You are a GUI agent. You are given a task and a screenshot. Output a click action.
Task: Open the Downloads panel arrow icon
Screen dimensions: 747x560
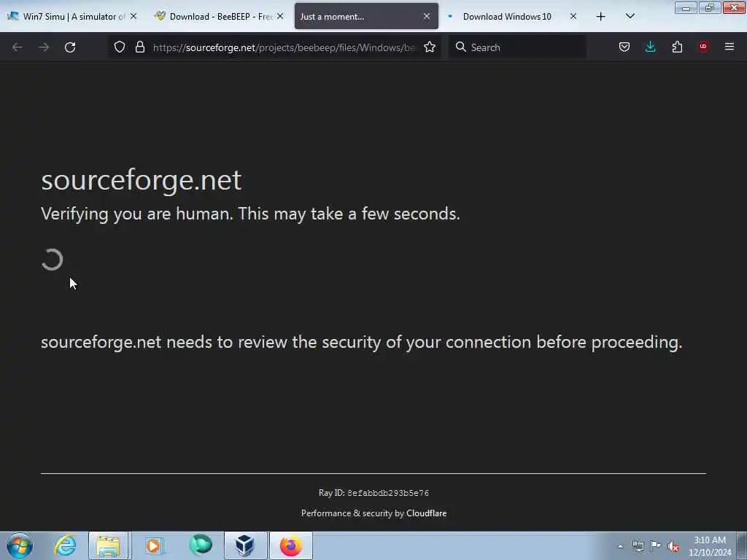(x=650, y=47)
